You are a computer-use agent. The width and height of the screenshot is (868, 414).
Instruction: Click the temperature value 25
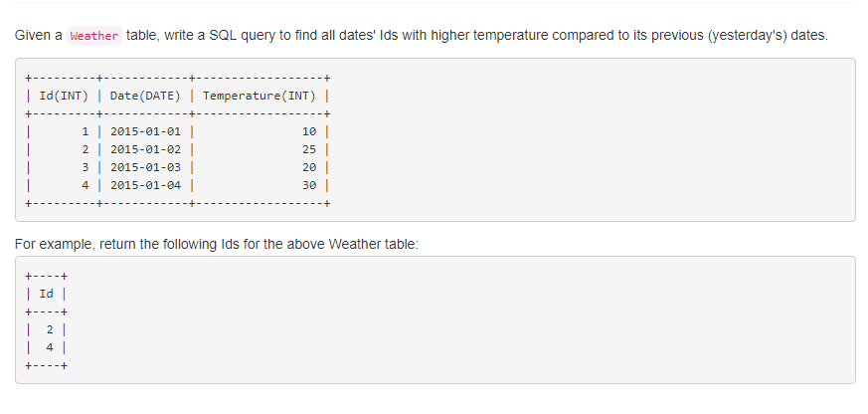[x=308, y=149]
